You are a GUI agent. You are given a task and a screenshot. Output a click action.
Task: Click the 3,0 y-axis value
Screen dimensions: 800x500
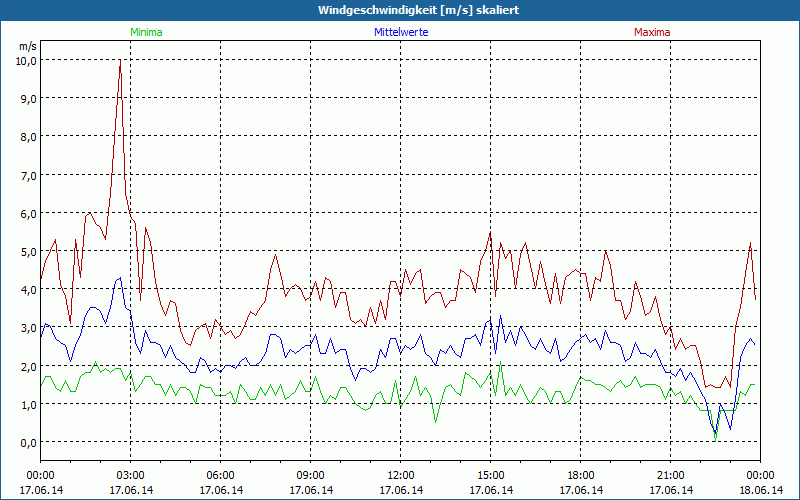tap(29, 328)
